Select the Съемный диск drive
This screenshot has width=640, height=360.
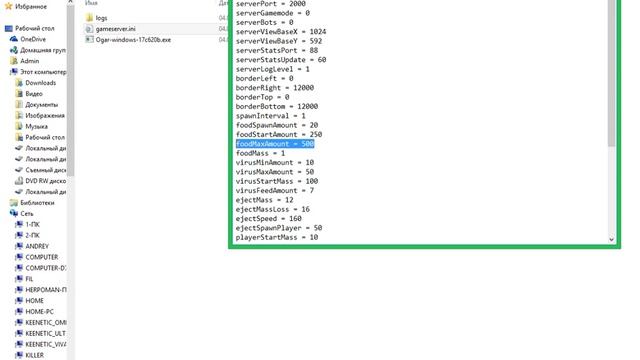pyautogui.click(x=40, y=170)
